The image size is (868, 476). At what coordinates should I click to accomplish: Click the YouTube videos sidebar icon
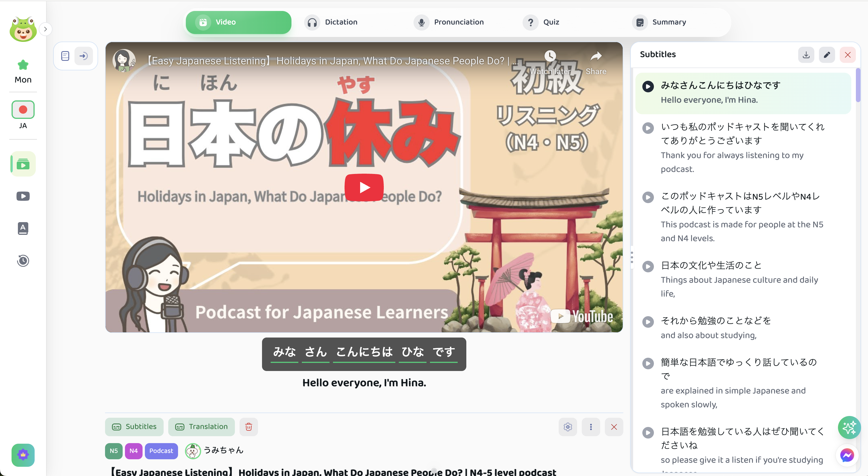(23, 196)
